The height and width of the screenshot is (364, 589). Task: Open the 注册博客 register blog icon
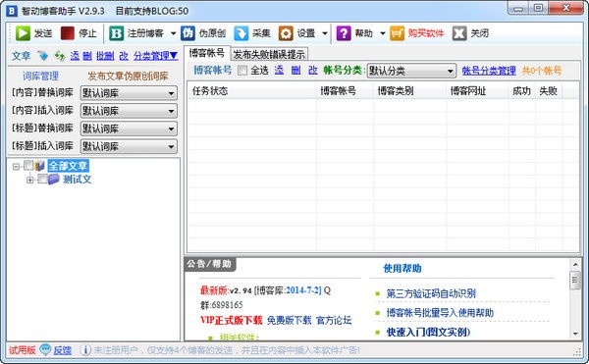[x=116, y=33]
